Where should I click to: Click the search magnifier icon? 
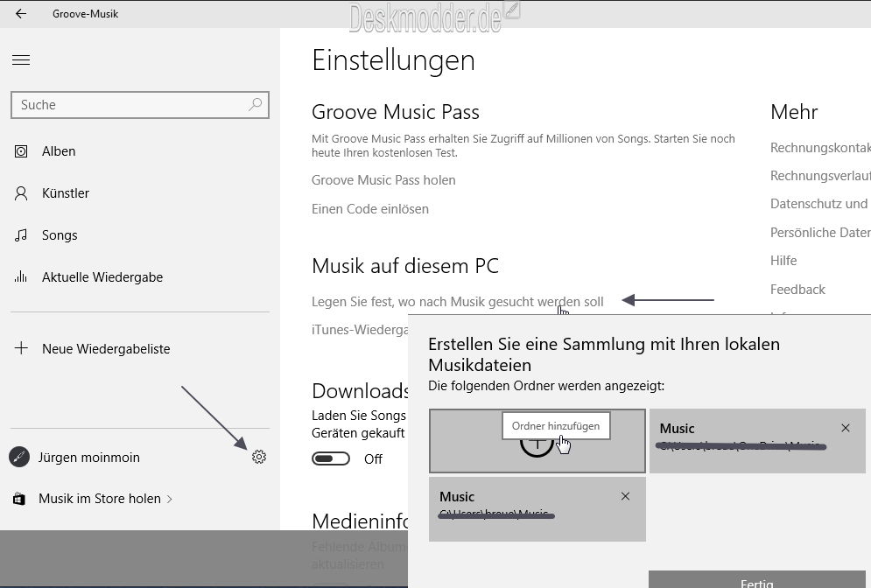pos(255,104)
